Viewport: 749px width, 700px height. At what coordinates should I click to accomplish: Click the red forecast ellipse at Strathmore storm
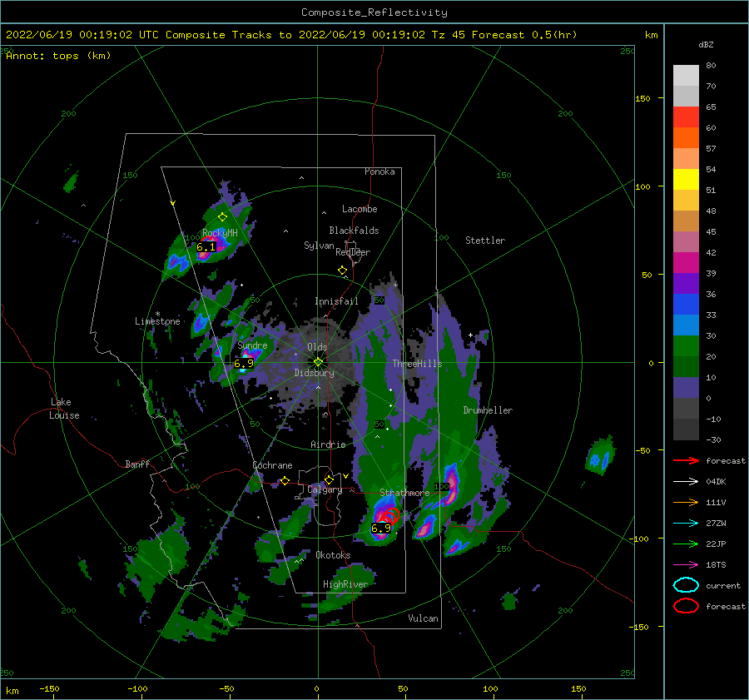click(x=389, y=515)
